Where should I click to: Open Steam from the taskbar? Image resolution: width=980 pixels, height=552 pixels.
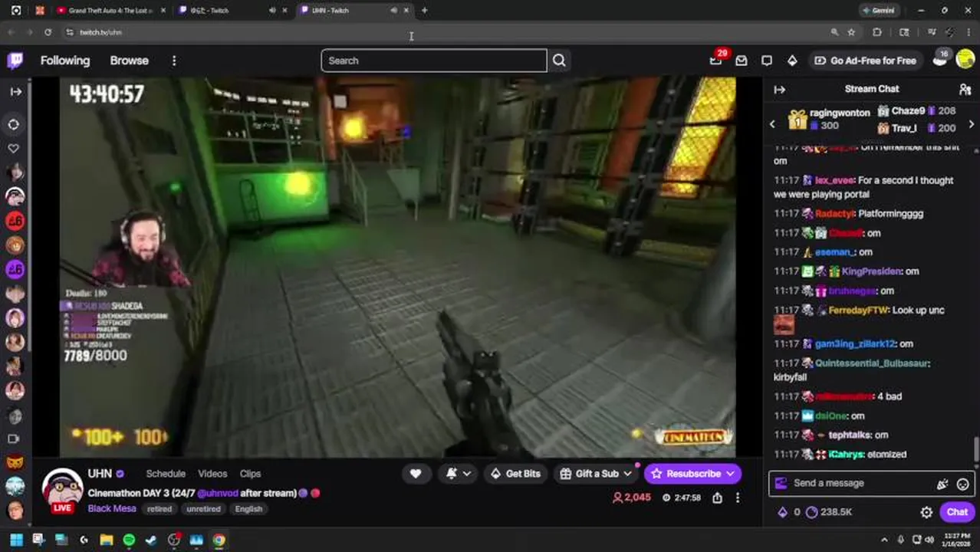[x=151, y=540]
